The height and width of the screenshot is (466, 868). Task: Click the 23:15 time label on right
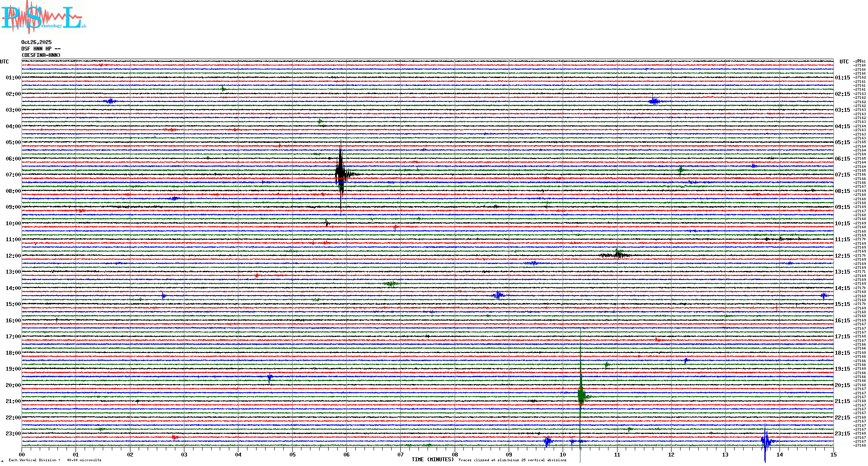[x=842, y=434]
